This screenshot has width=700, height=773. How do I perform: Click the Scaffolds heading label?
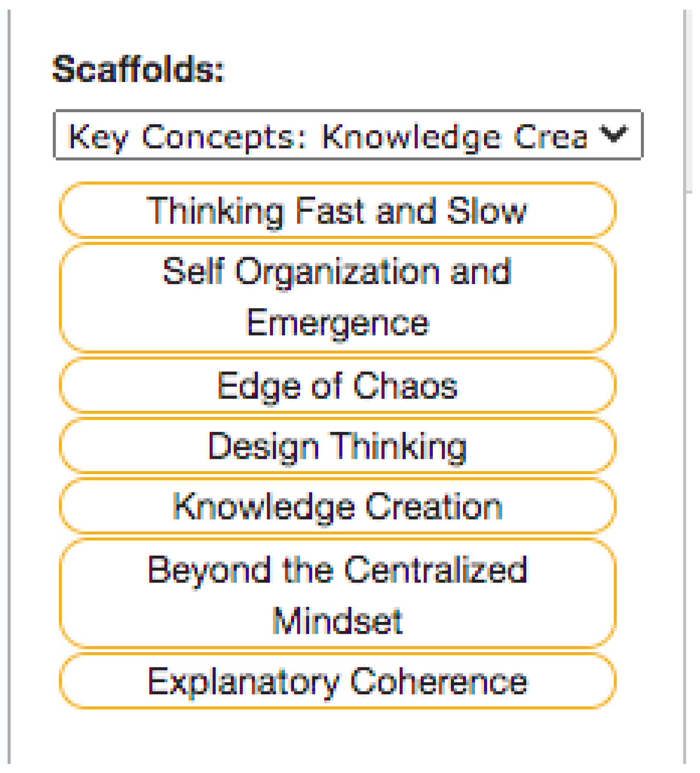[x=138, y=69]
